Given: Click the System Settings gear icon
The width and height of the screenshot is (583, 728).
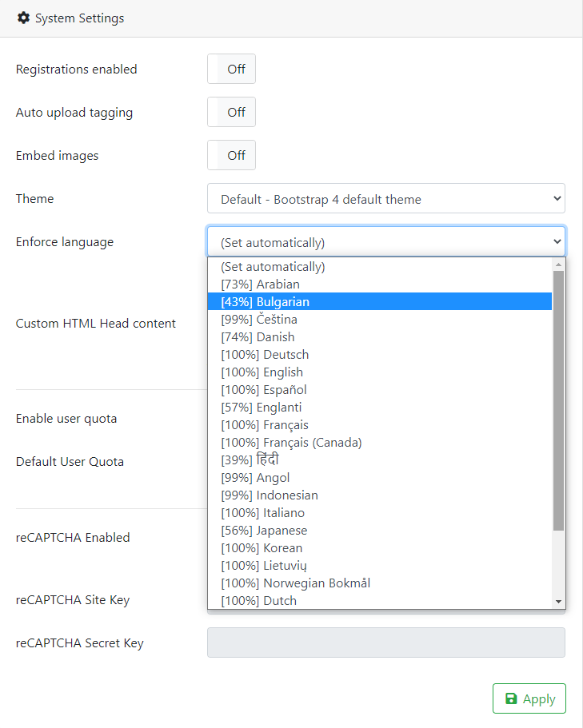Looking at the screenshot, I should pyautogui.click(x=23, y=18).
